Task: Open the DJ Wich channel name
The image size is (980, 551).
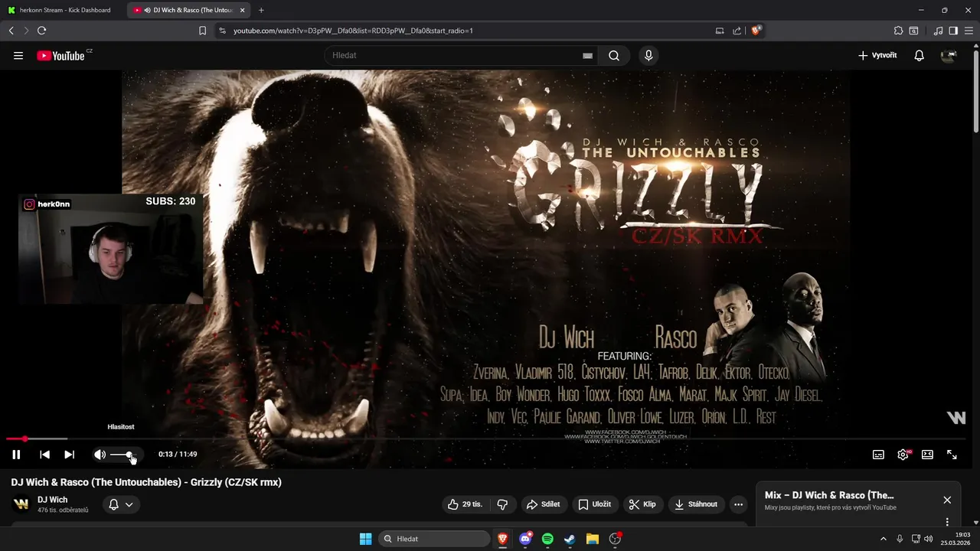Action: (x=52, y=500)
